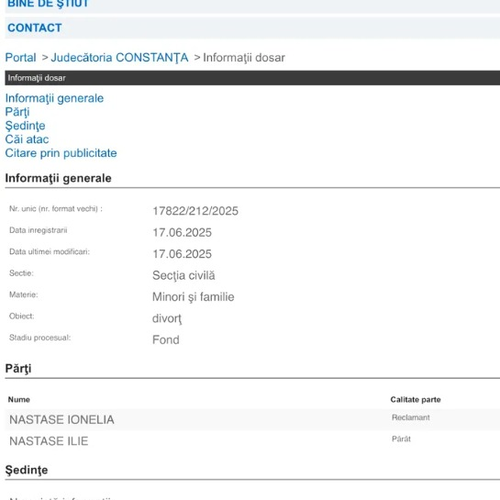Click the Obiect label

pos(22,316)
